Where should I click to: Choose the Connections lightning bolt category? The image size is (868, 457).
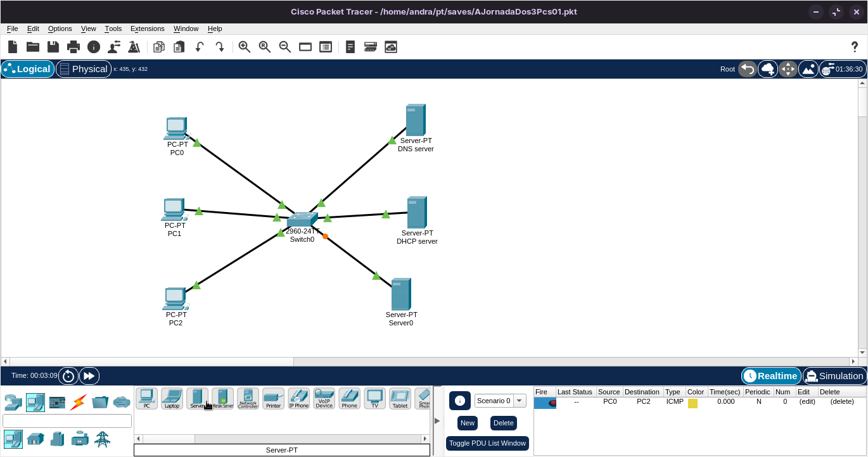point(79,402)
